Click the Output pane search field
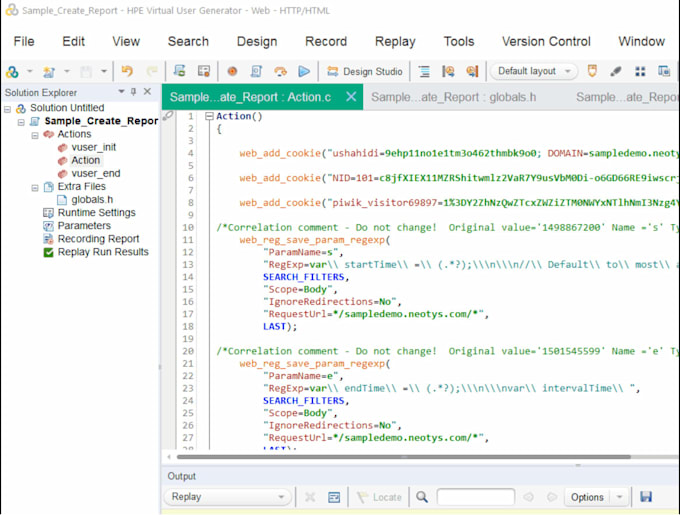The image size is (680, 515). [x=475, y=497]
